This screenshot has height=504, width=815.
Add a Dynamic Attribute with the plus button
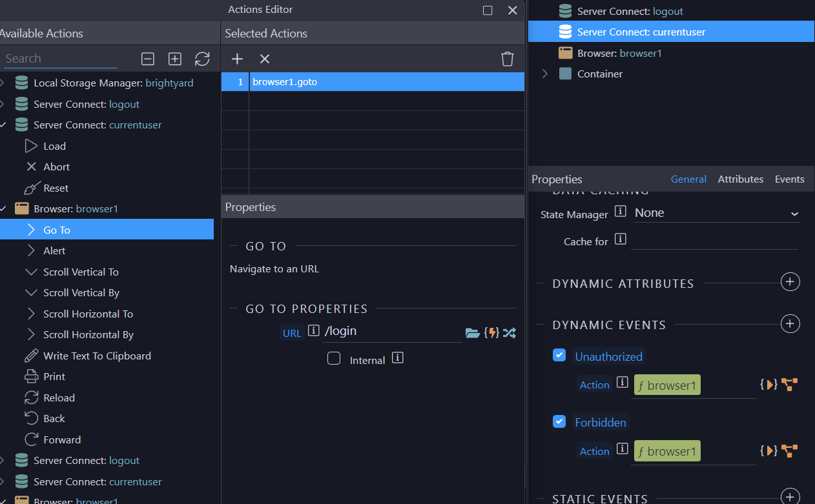coord(790,282)
